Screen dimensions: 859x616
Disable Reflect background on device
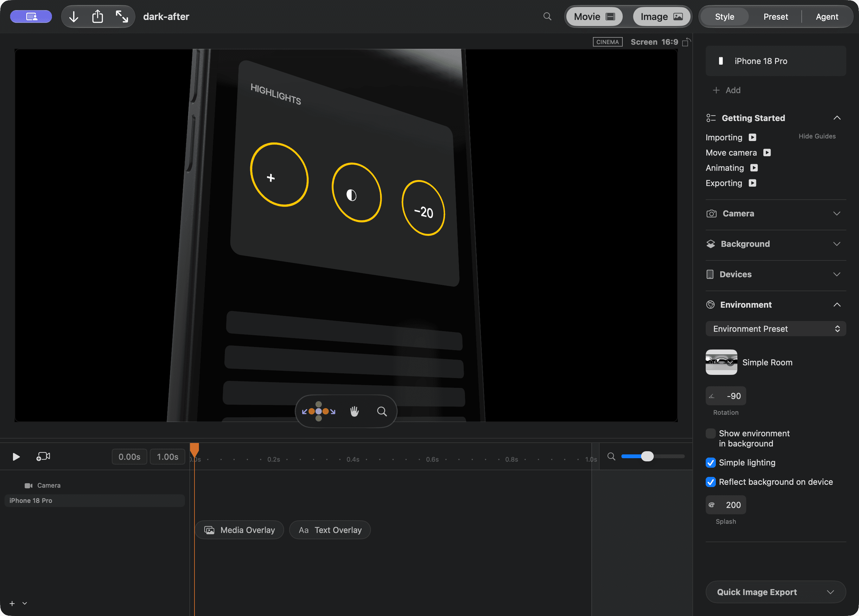point(710,482)
